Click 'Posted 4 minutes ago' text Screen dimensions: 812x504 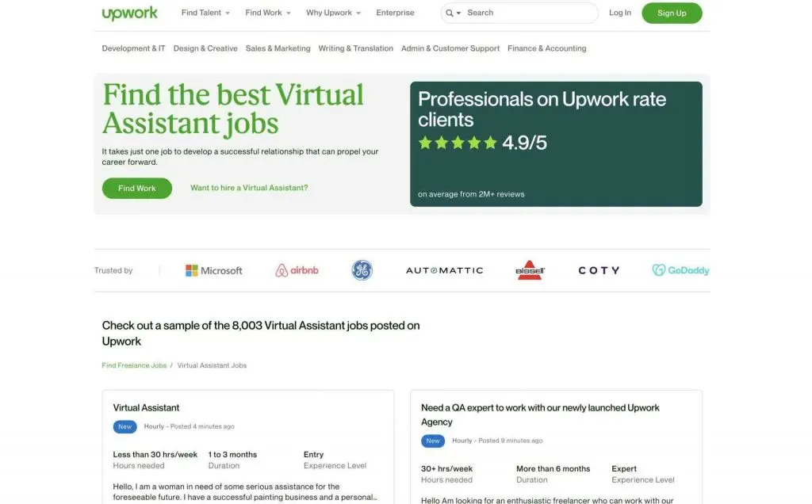[202, 426]
